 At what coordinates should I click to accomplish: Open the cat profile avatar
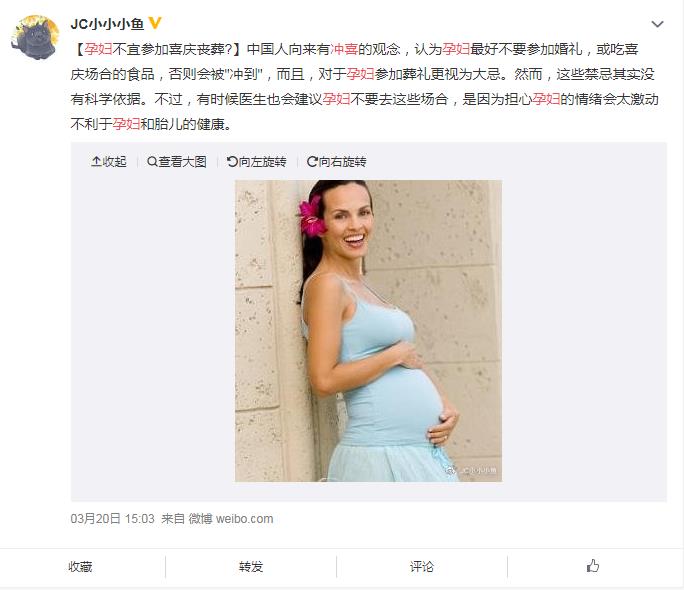35,37
